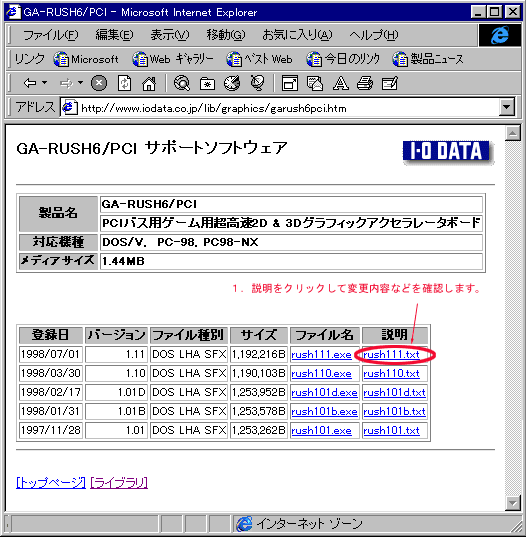
Task: Follow the [ライブラリ] link
Action: tap(119, 483)
